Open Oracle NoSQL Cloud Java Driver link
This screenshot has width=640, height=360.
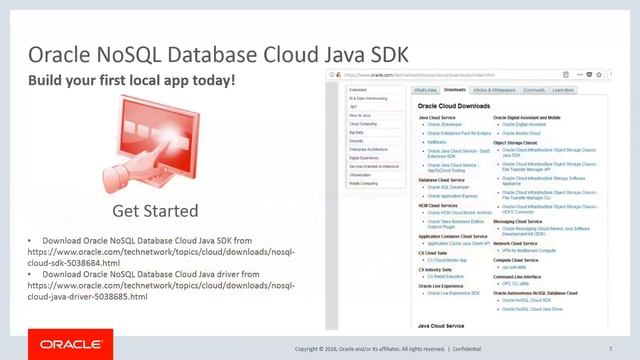[x=532, y=309]
